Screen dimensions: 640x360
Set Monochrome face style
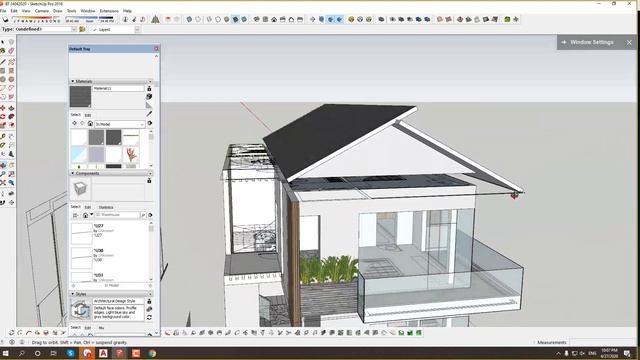point(244,19)
